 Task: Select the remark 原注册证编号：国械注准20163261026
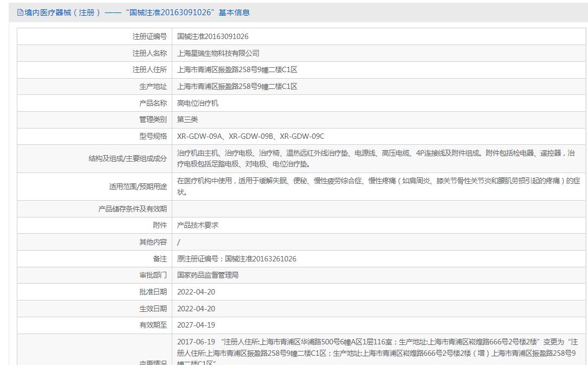(x=237, y=259)
